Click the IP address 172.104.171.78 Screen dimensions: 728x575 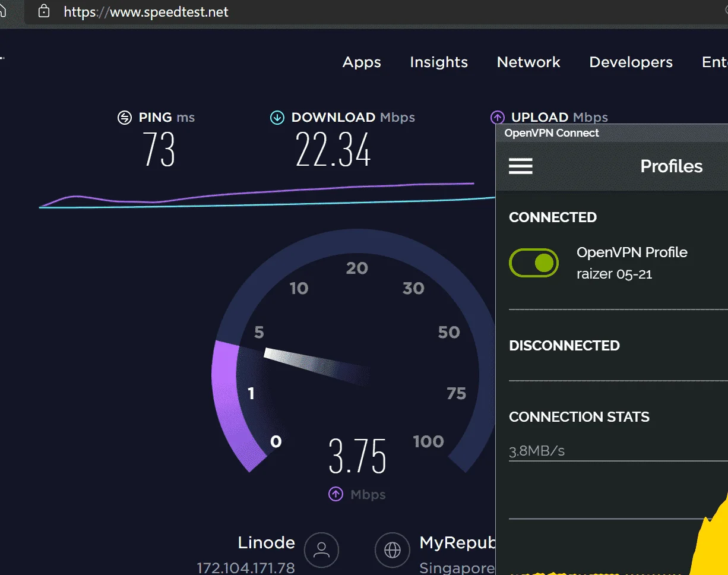[x=246, y=568]
